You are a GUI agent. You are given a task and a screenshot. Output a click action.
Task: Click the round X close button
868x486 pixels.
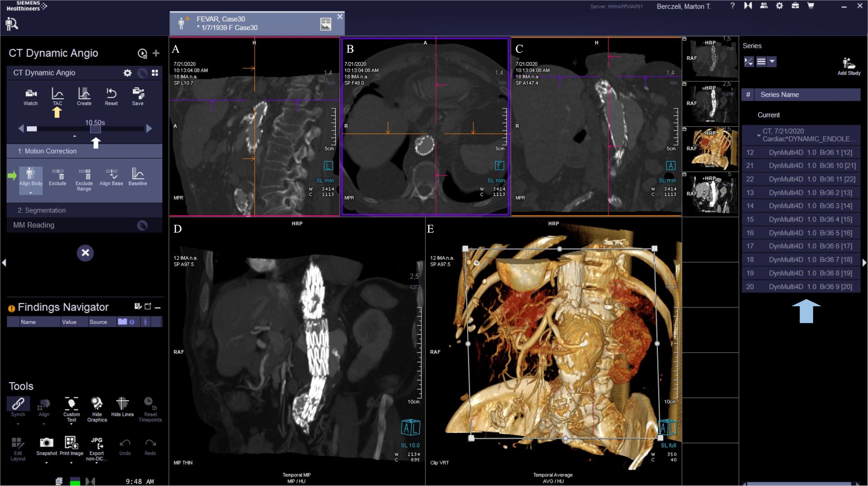point(85,252)
